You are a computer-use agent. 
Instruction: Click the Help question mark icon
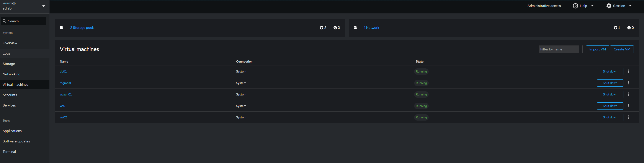[575, 6]
